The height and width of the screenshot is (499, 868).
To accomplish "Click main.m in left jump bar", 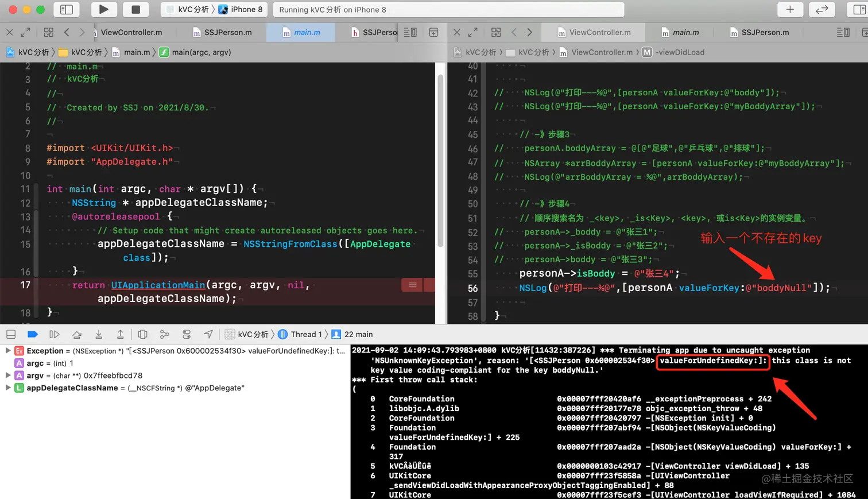I will 131,52.
